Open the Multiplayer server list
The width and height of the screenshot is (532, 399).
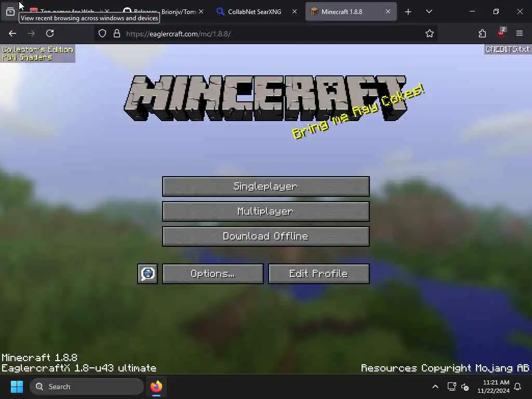click(265, 211)
